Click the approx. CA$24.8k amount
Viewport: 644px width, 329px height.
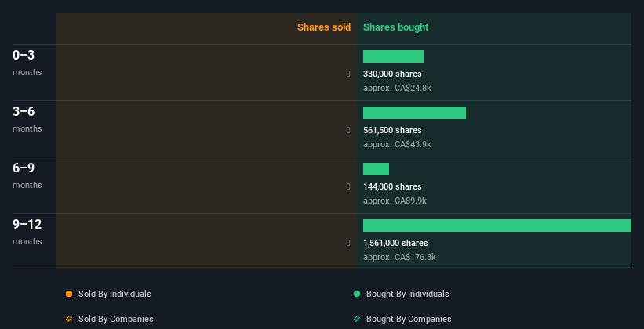click(397, 88)
